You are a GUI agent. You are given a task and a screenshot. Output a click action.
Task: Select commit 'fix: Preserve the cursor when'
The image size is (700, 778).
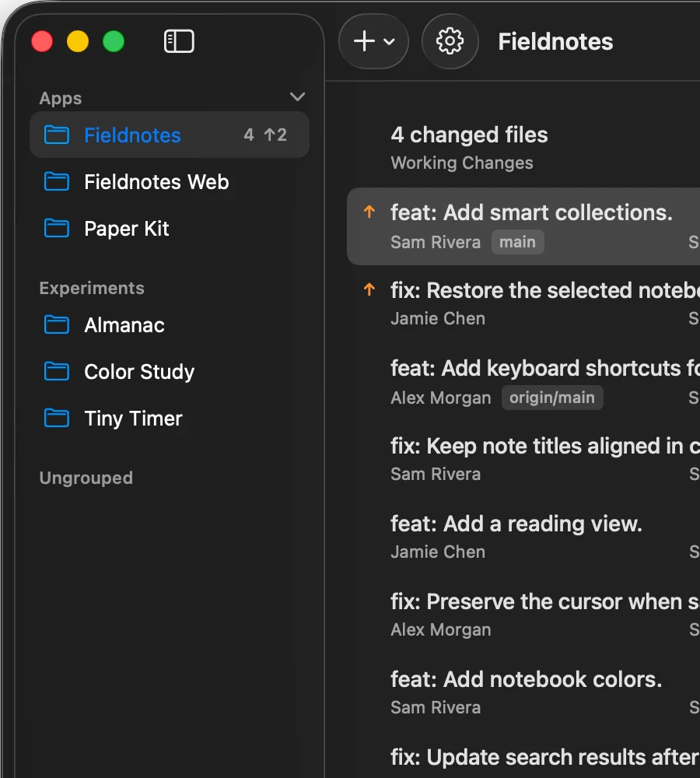coord(523,615)
